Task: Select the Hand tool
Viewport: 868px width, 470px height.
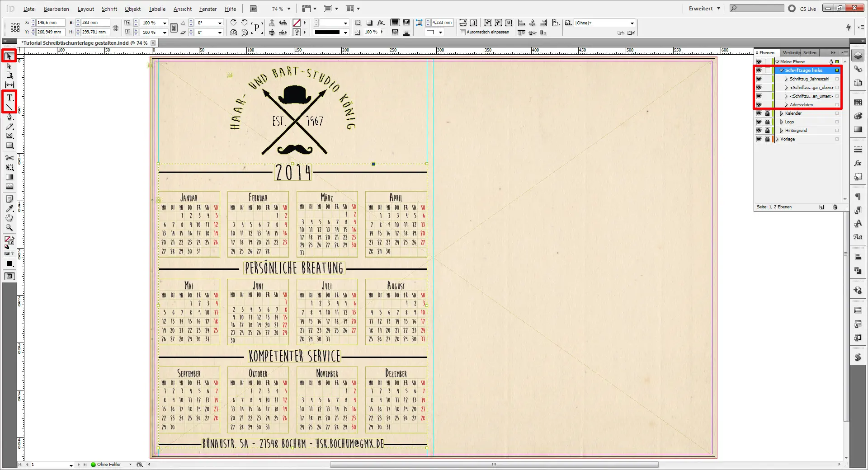Action: pos(9,218)
